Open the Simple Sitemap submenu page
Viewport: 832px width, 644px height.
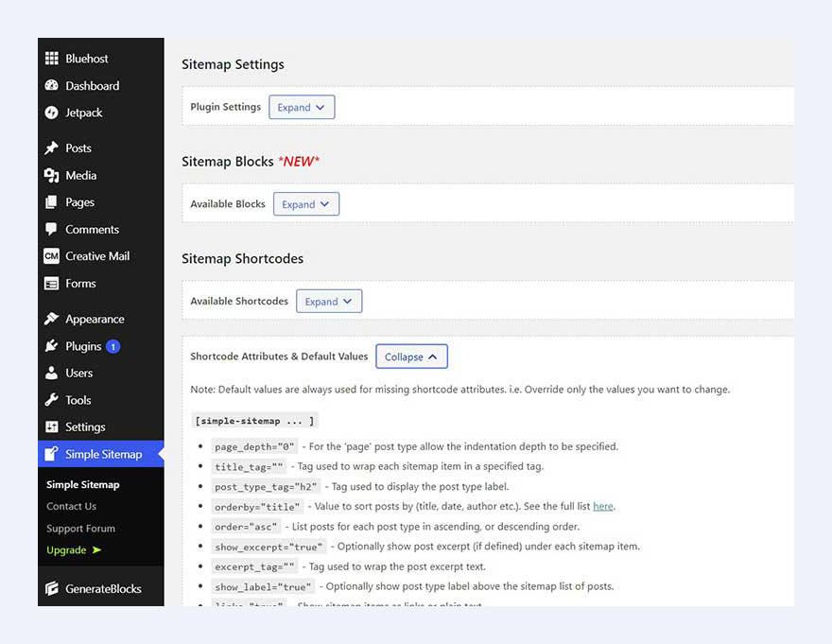tap(83, 484)
